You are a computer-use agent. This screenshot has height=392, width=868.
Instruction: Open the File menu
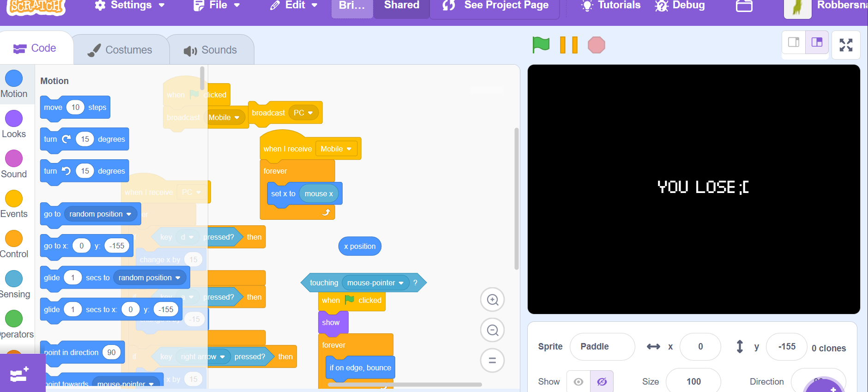pos(217,6)
